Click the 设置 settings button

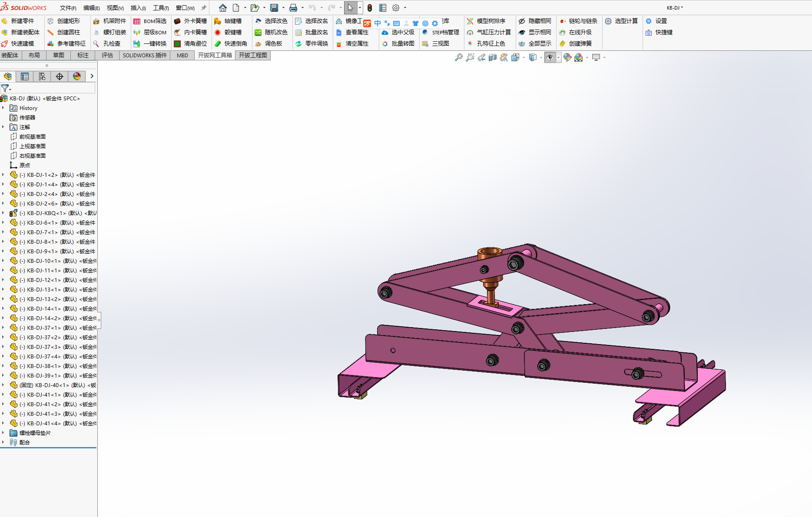[x=656, y=21]
